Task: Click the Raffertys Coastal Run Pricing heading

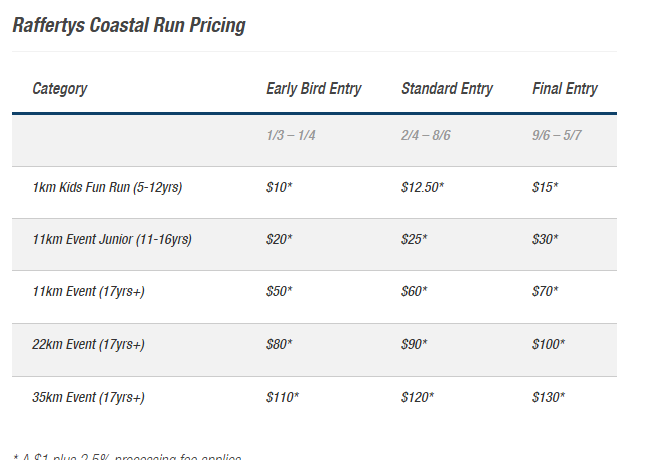Action: [129, 25]
